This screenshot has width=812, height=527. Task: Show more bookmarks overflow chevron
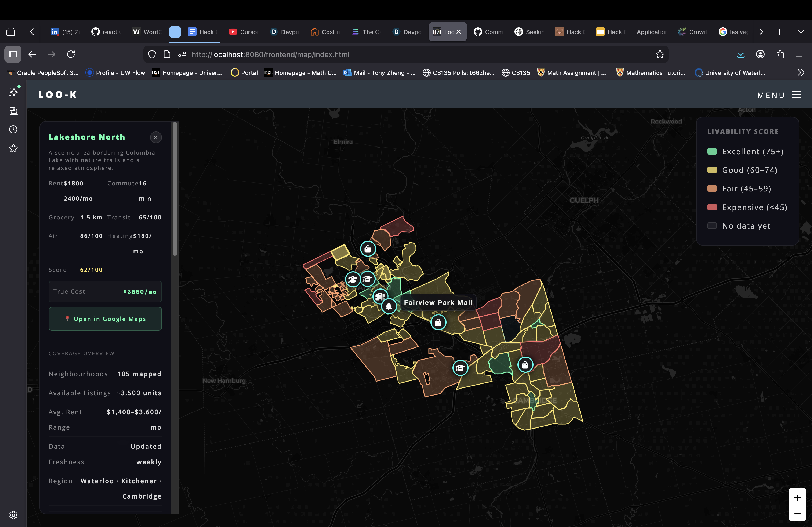pyautogui.click(x=801, y=73)
